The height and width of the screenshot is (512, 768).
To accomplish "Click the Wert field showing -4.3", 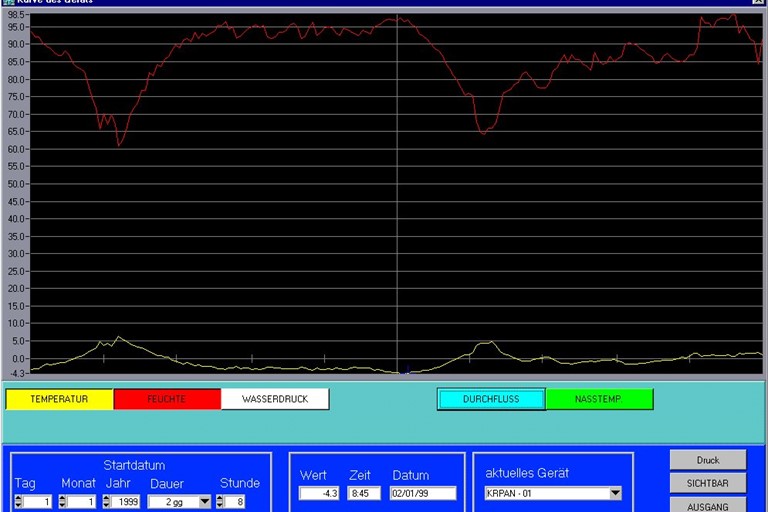I will coord(319,493).
